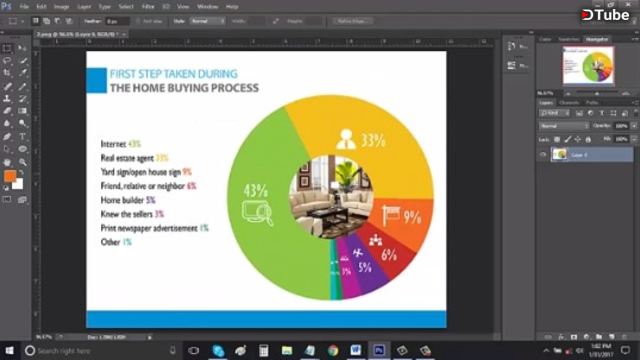Click the Navigator thumbnail preview
640x360 pixels.
tap(588, 65)
